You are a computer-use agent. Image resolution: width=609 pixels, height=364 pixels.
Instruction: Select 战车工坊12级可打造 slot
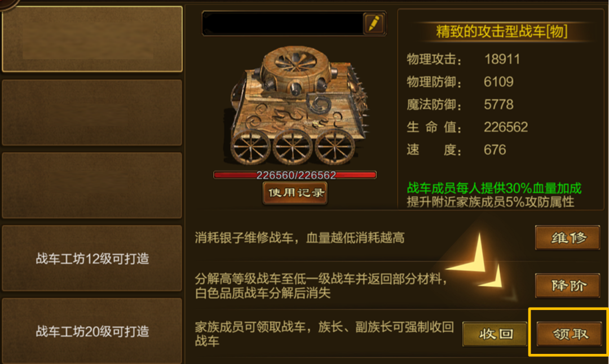coord(92,258)
